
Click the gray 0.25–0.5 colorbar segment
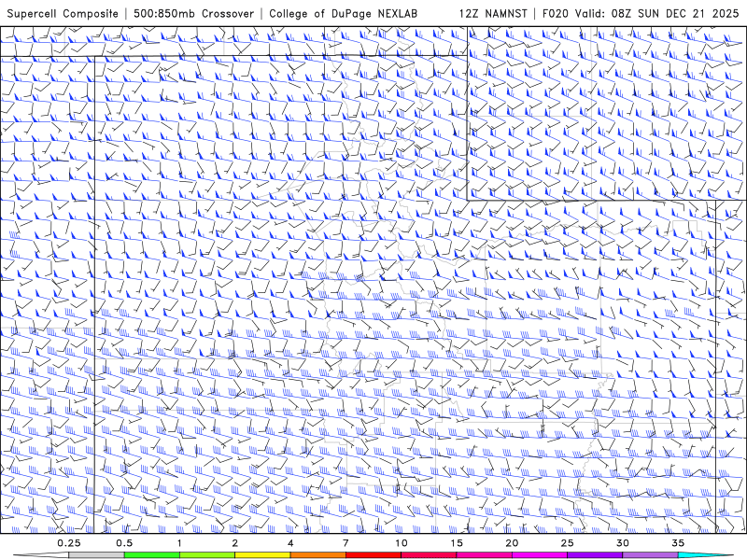(96, 555)
